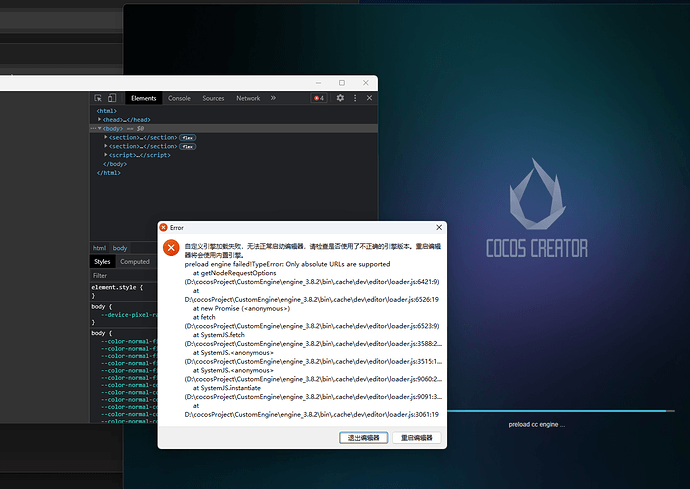Click the --device-pixel-r property line

coord(129,315)
